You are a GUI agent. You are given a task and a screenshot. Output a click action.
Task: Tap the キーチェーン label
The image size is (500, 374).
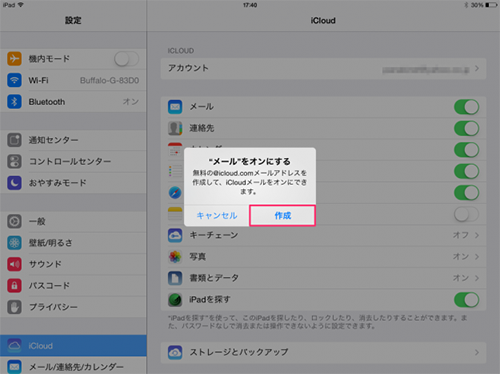[x=214, y=235]
